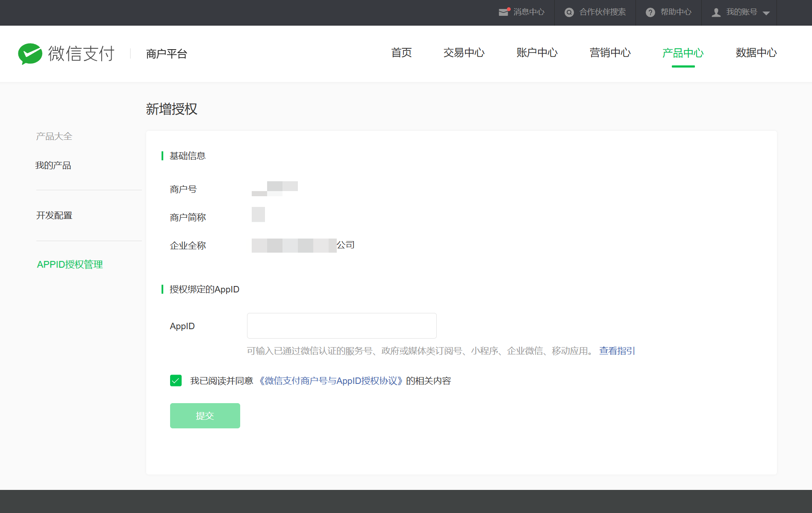Screen dimensions: 812x513
Task: Click the 商户简称 field label
Action: [x=188, y=218]
